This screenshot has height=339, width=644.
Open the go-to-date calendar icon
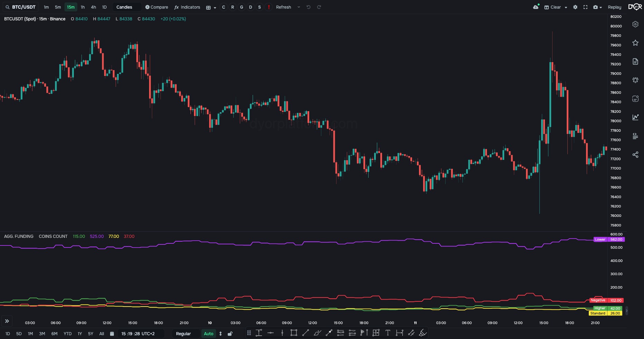click(x=112, y=333)
